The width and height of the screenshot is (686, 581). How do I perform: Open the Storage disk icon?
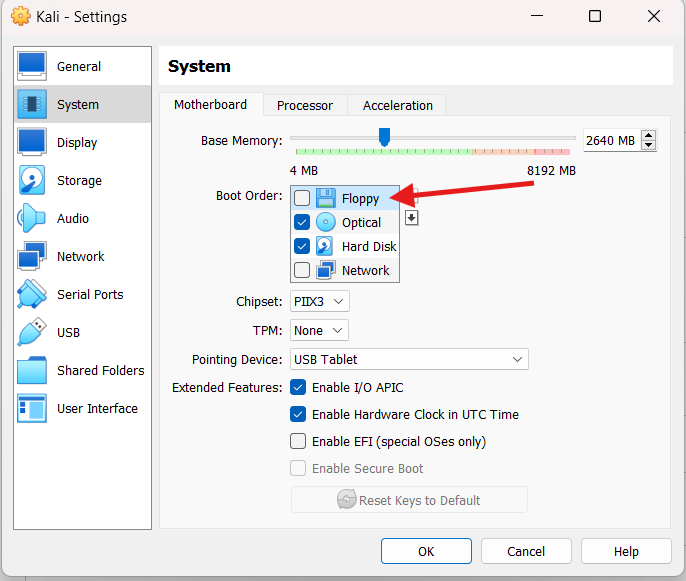32,180
